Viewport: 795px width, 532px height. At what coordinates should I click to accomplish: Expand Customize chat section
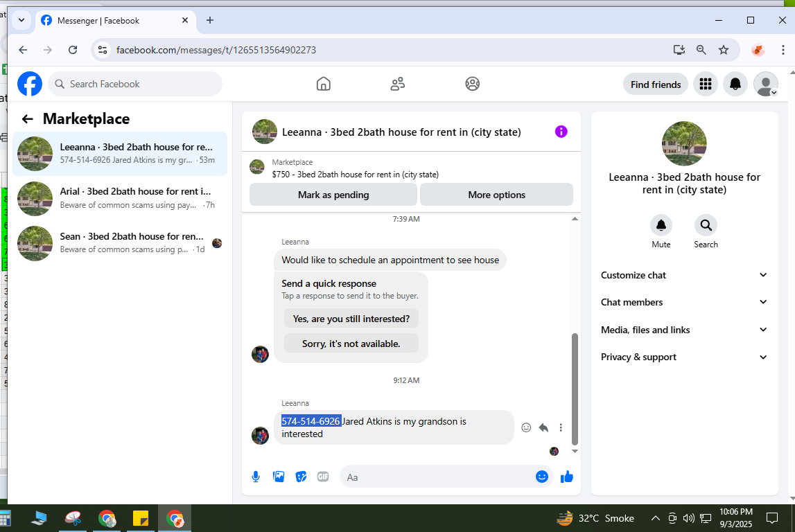click(x=684, y=275)
